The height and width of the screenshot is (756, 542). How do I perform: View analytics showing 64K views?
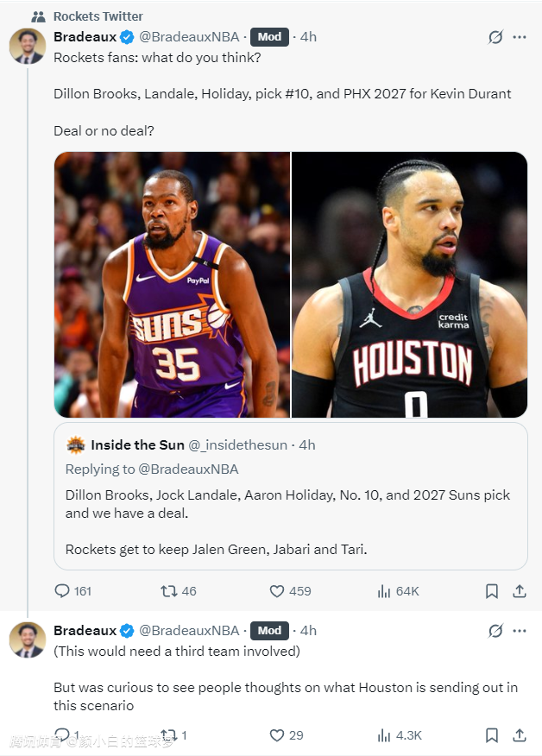[384, 591]
